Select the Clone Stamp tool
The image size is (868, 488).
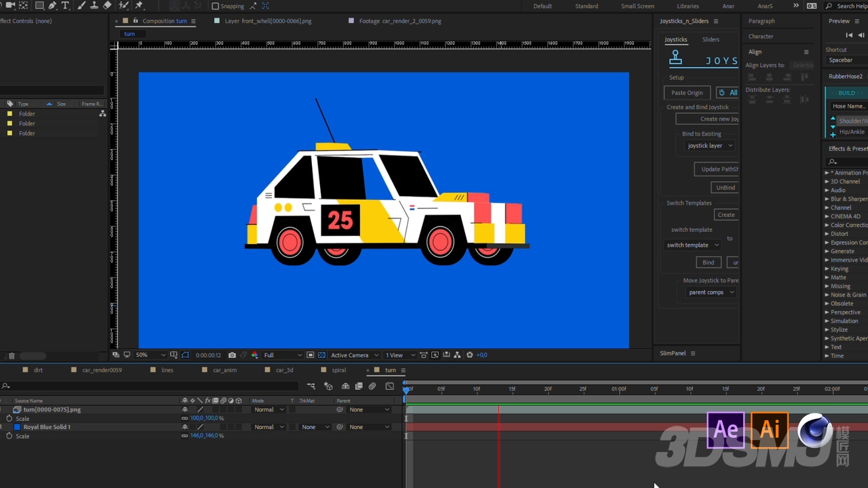coord(94,5)
